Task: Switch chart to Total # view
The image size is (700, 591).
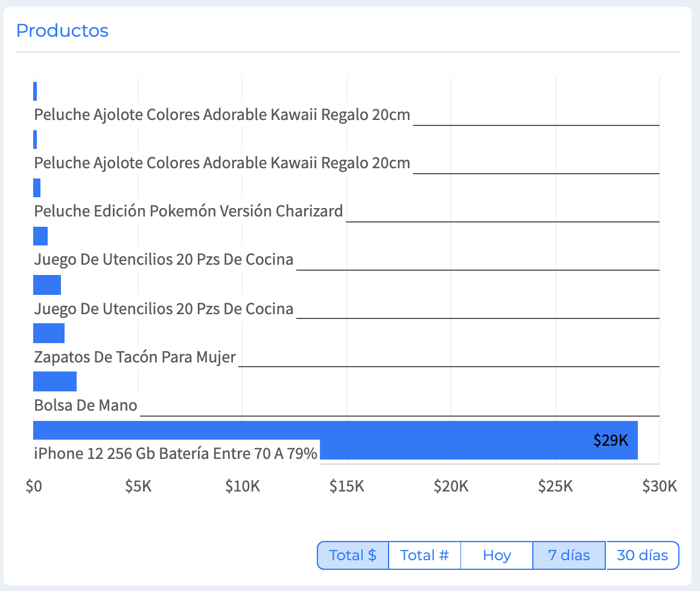Action: point(425,555)
